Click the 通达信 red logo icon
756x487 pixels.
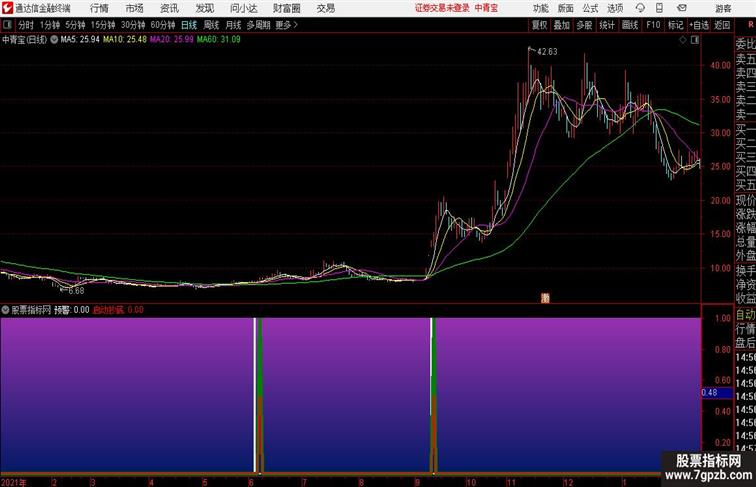pyautogui.click(x=7, y=8)
